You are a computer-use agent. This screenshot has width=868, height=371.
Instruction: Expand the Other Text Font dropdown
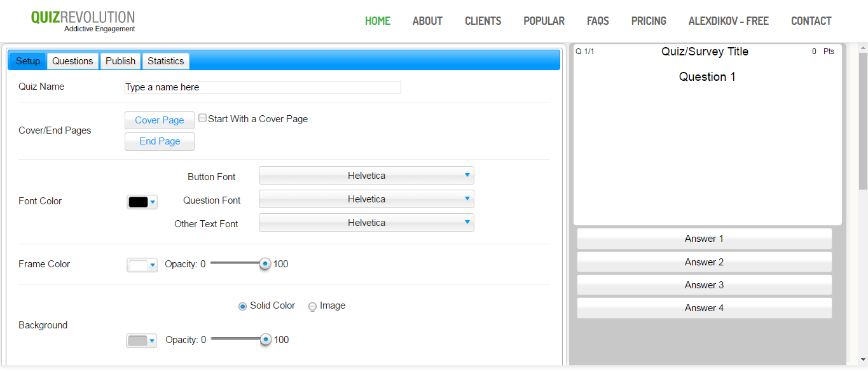(x=366, y=223)
